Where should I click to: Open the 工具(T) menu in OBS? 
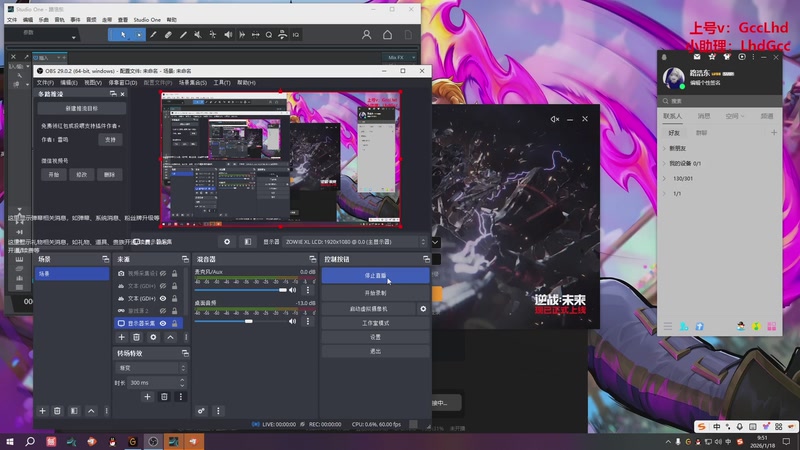tap(222, 83)
